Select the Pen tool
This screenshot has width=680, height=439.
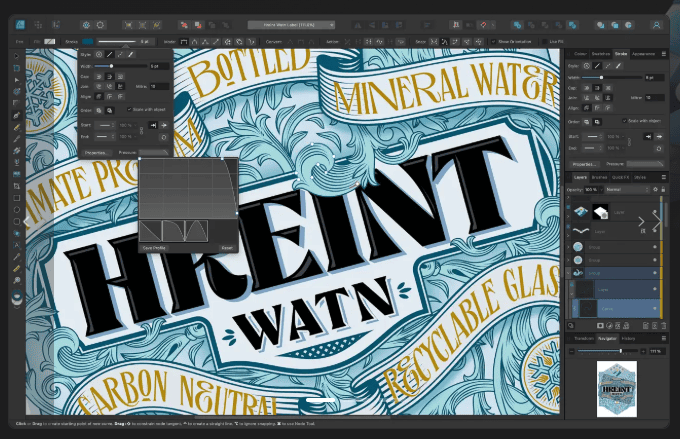click(x=16, y=115)
